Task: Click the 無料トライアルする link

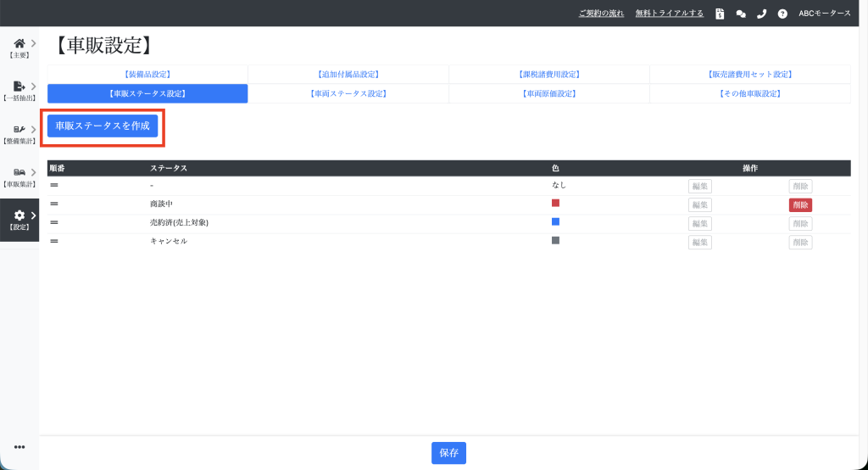Action: pos(670,14)
